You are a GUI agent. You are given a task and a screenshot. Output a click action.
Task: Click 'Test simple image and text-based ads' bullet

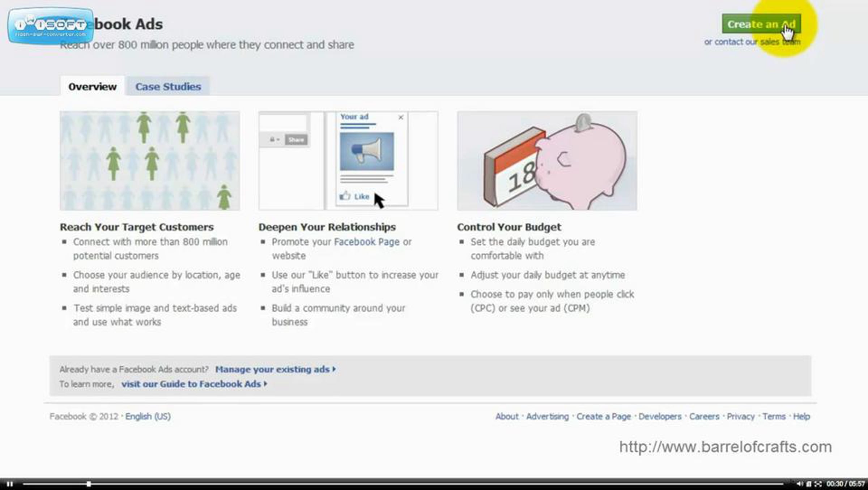click(x=155, y=315)
